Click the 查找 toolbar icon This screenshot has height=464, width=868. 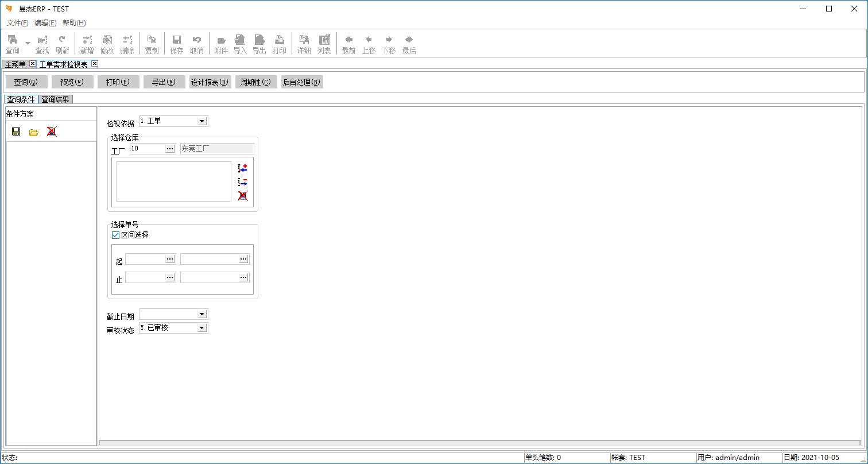[x=42, y=44]
